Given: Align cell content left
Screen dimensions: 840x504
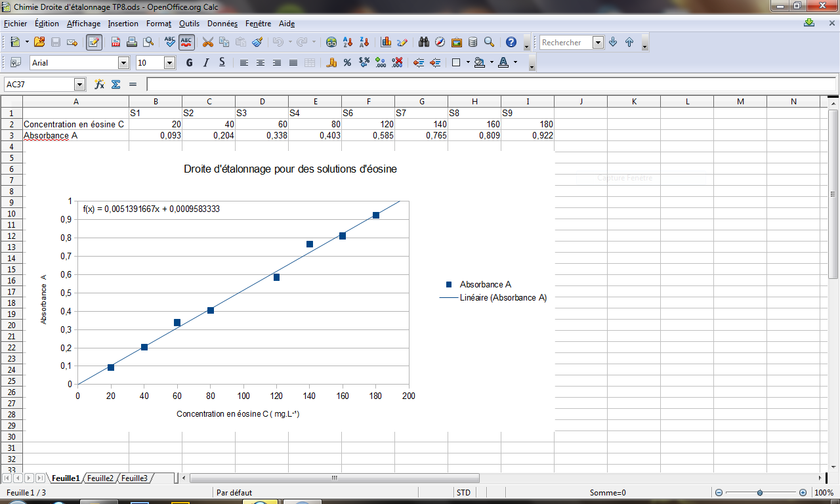Looking at the screenshot, I should [x=244, y=63].
